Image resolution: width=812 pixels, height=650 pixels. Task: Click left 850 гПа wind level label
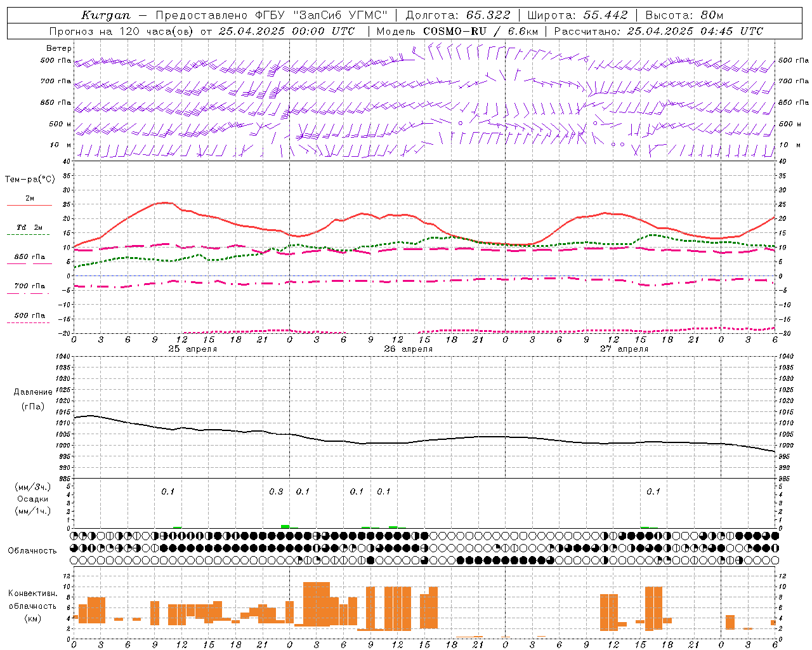[x=56, y=102]
